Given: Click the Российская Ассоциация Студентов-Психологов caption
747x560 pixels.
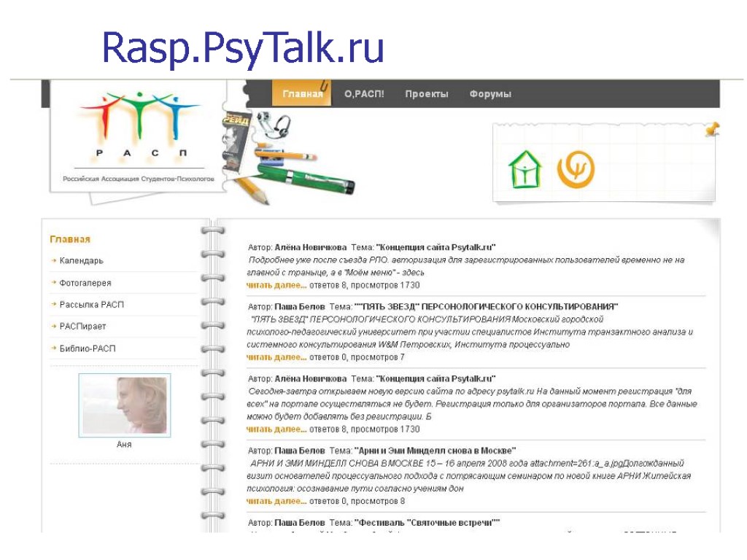Looking at the screenshot, I should tap(139, 179).
